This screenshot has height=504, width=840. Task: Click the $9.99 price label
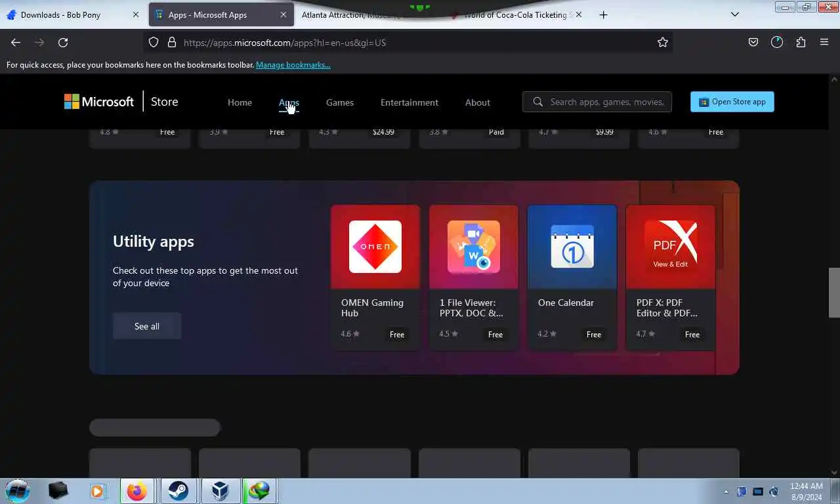tap(604, 132)
